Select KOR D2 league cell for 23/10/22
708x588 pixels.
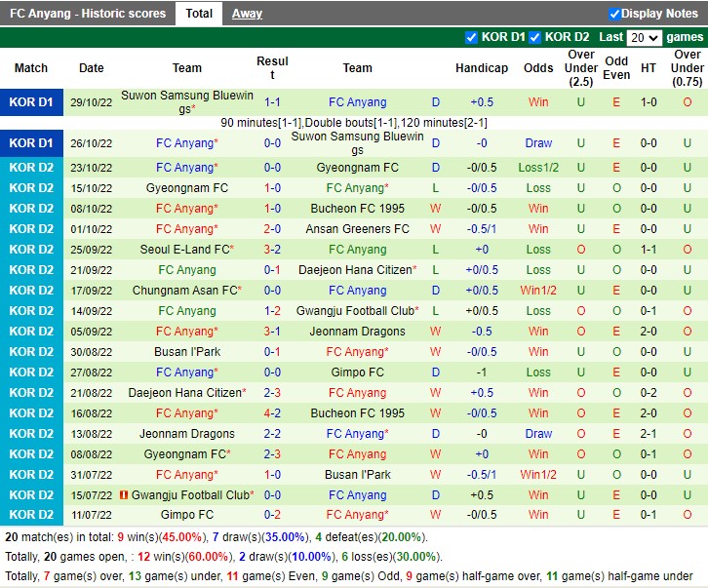(x=31, y=168)
